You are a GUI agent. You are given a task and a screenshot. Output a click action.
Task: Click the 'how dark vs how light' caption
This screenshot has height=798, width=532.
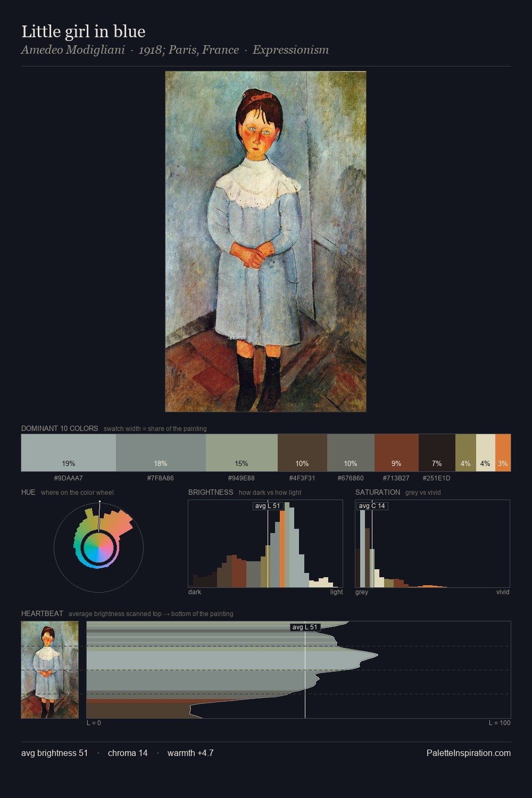point(270,492)
